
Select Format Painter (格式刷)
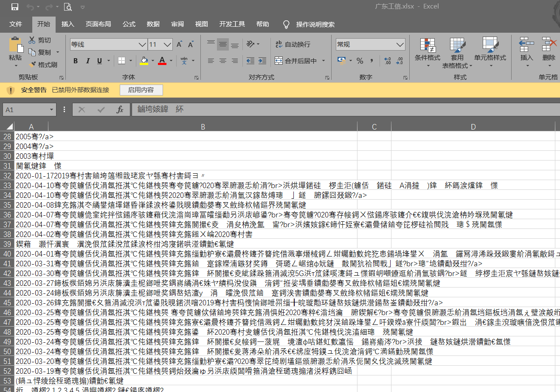[x=43, y=65]
